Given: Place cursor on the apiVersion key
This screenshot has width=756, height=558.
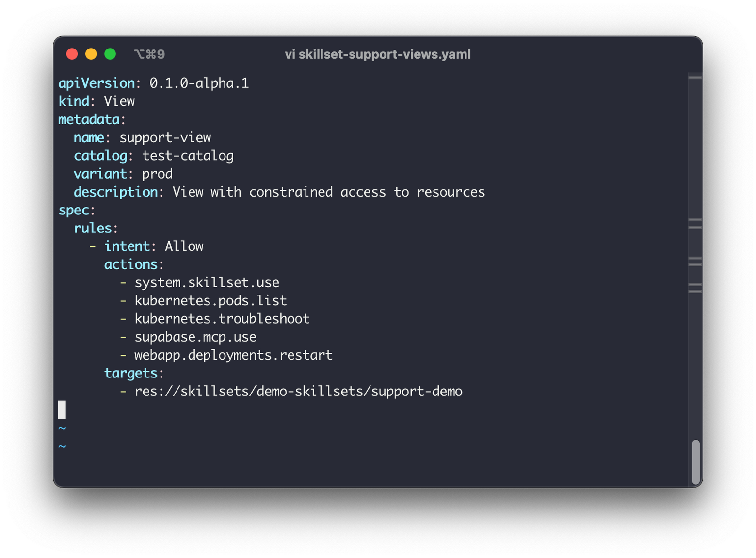Looking at the screenshot, I should tap(97, 83).
